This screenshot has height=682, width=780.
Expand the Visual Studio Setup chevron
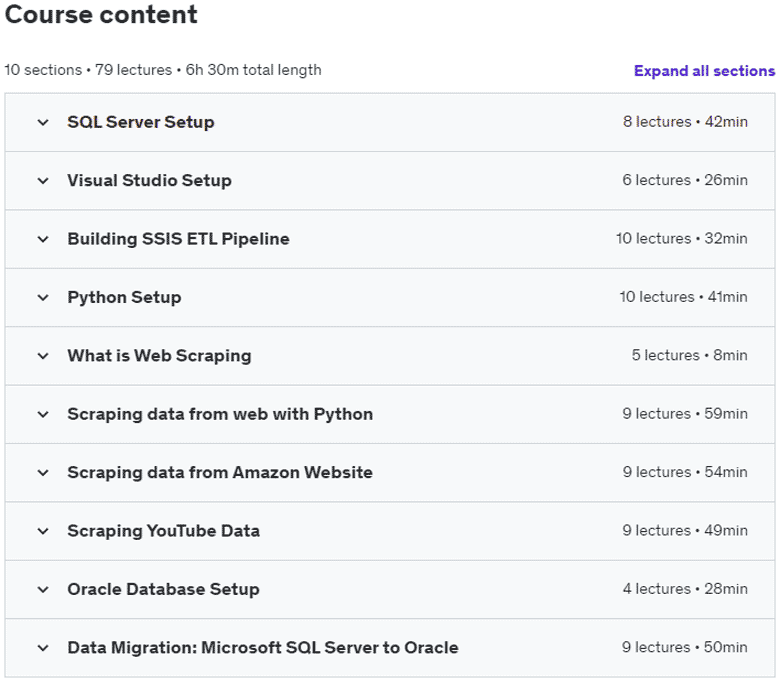click(x=43, y=181)
